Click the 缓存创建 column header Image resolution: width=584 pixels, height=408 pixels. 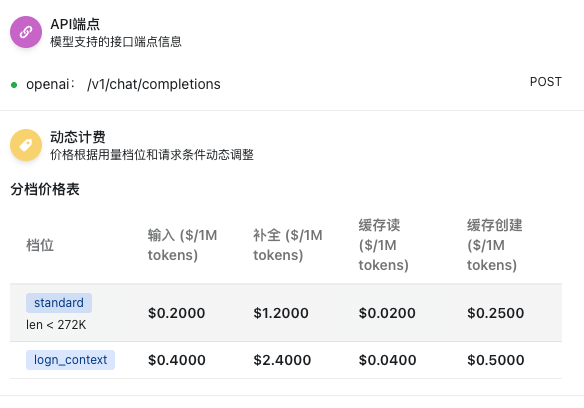495,245
